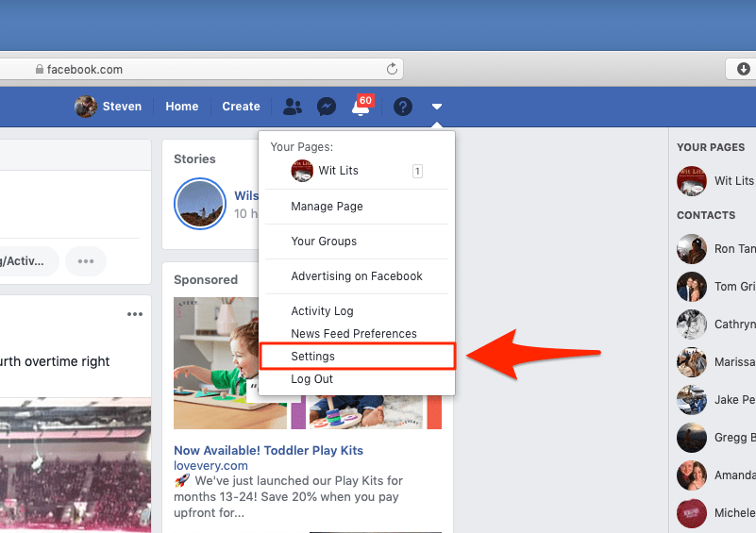756x533 pixels.
Task: Click the facebook.com address bar
Action: click(202, 69)
